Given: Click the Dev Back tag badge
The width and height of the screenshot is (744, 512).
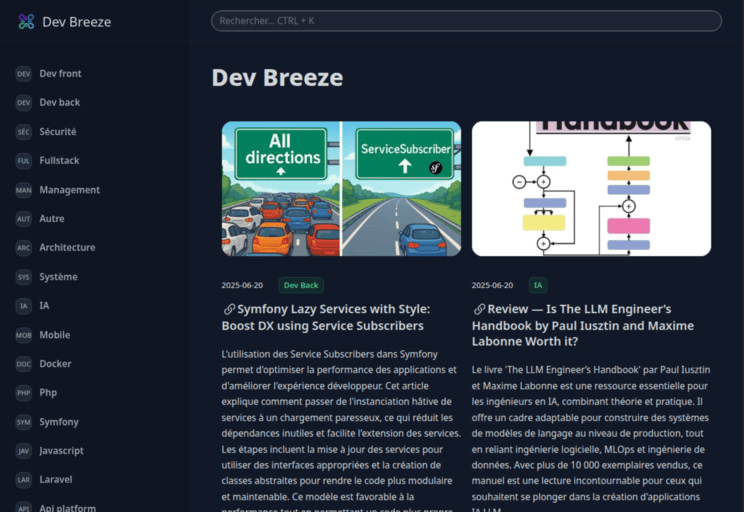Looking at the screenshot, I should point(301,285).
